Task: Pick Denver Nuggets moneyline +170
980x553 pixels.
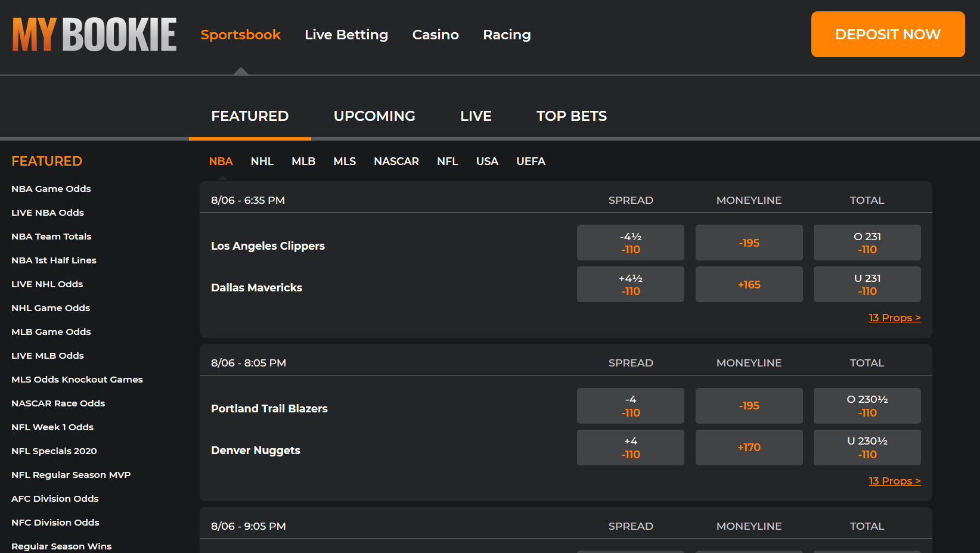Action: pyautogui.click(x=749, y=448)
